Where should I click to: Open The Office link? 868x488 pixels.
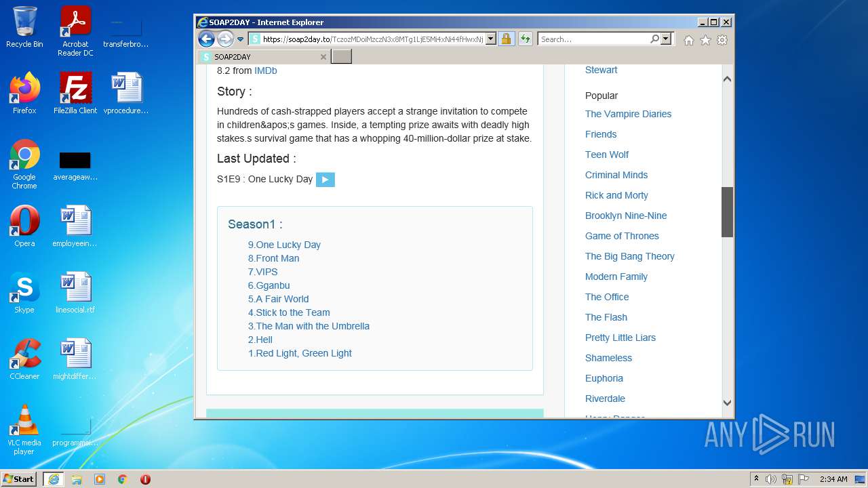tap(607, 297)
